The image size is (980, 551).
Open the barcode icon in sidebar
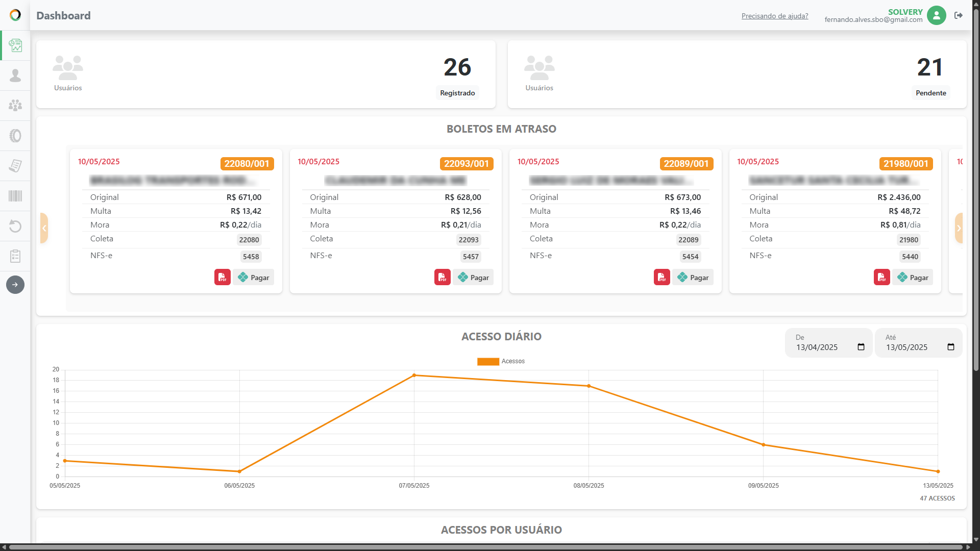[x=15, y=196]
